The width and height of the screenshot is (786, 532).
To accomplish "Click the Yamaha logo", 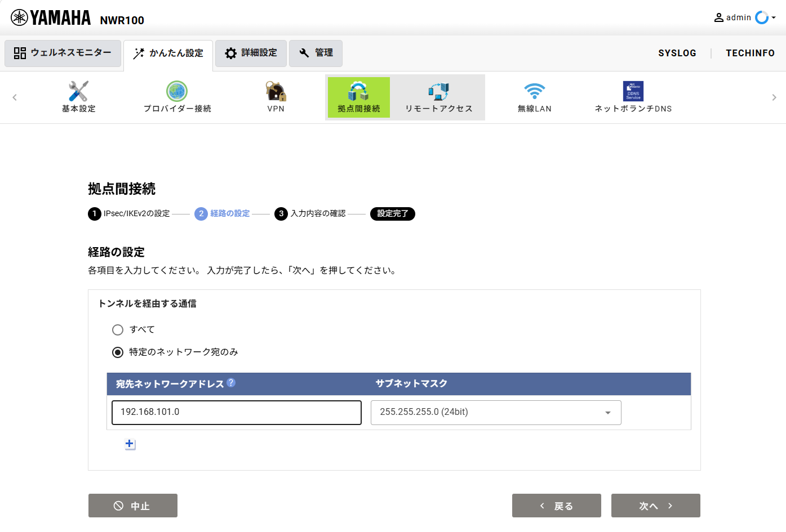I will [51, 18].
